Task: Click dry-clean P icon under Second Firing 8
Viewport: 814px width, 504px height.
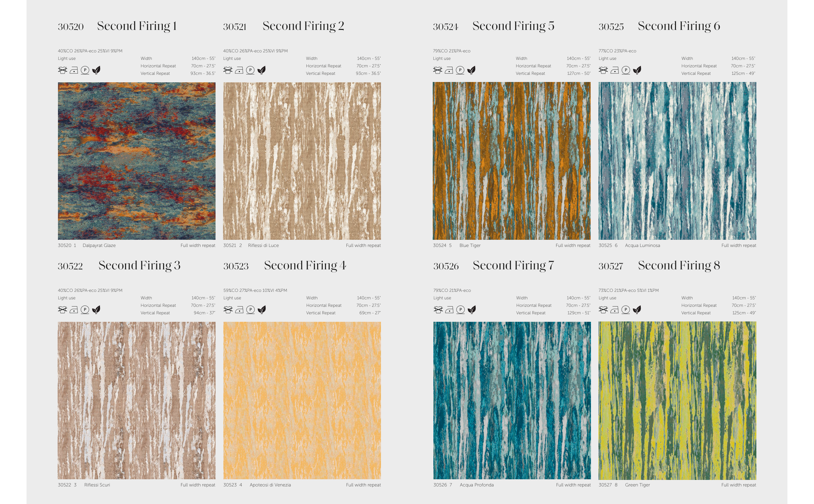Action: coord(625,310)
